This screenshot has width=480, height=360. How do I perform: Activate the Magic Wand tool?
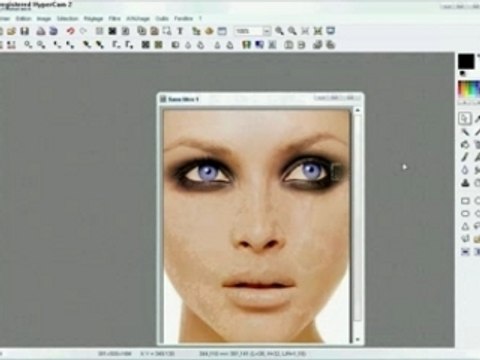point(465,132)
